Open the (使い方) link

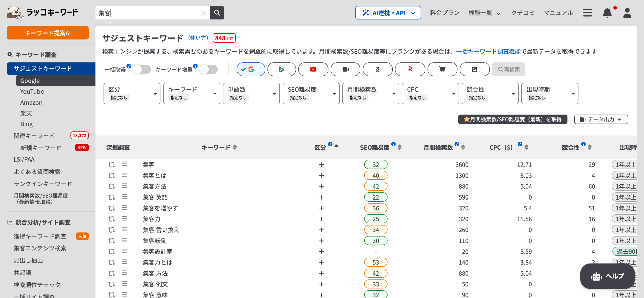point(198,38)
